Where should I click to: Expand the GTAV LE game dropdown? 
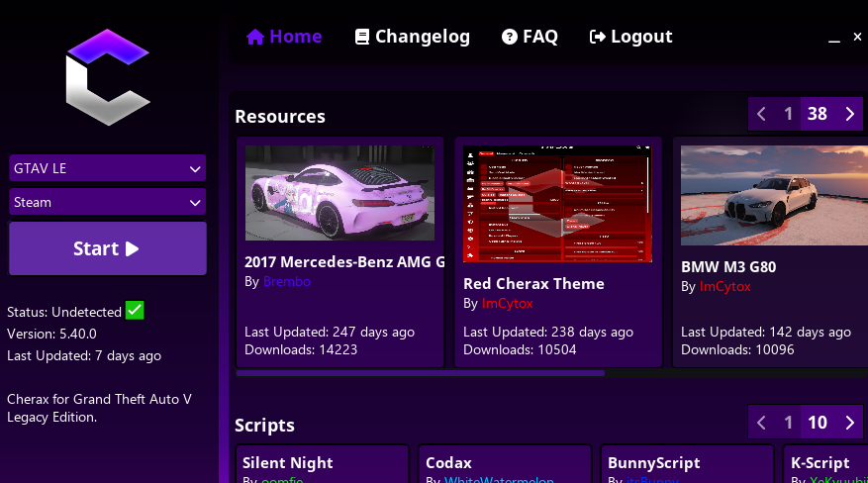[108, 168]
